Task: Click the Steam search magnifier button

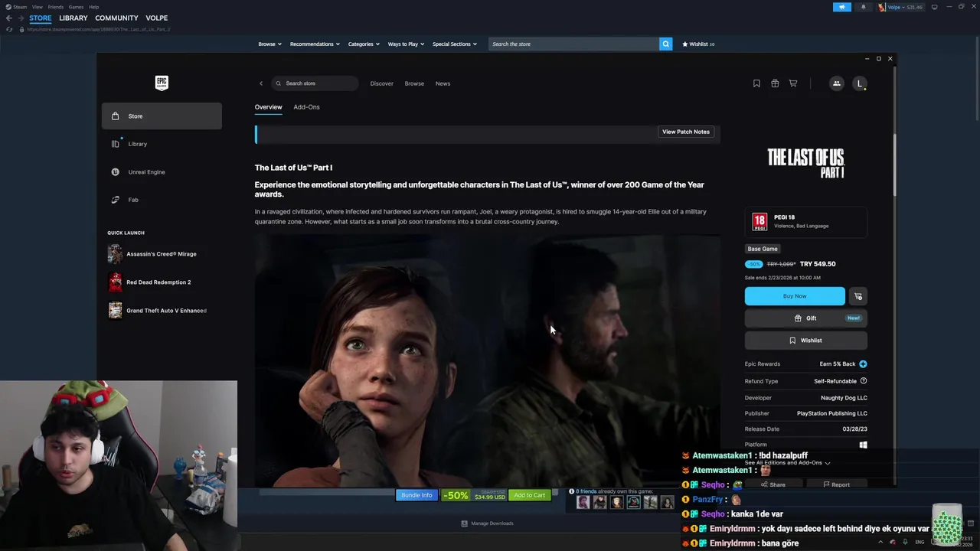Action: 665,44
